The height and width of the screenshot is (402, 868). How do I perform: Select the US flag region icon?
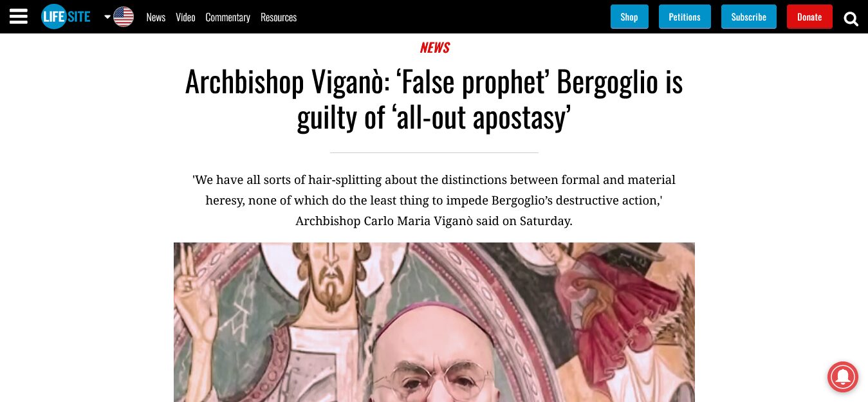coord(124,17)
